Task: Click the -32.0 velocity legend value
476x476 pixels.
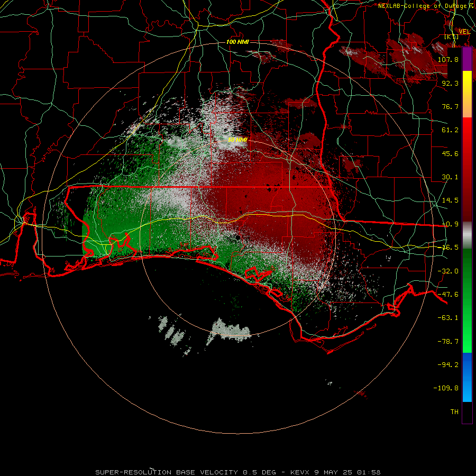Action: [448, 271]
